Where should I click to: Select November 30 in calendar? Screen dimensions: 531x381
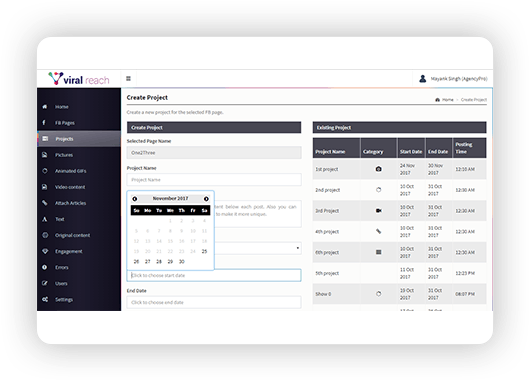tap(182, 261)
